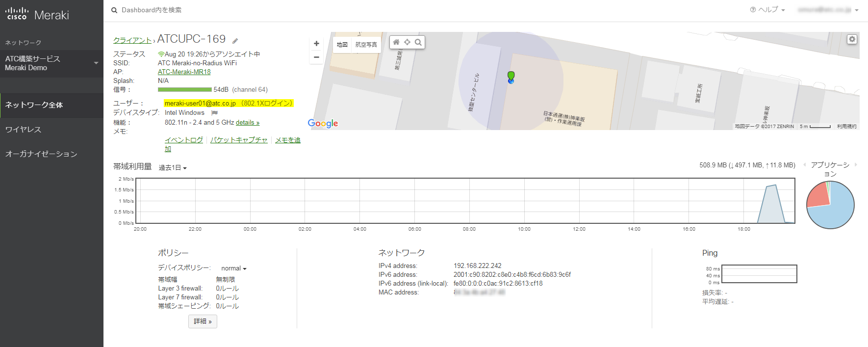Click the Ping latency graph
Image resolution: width=868 pixels, height=347 pixels.
[759, 274]
